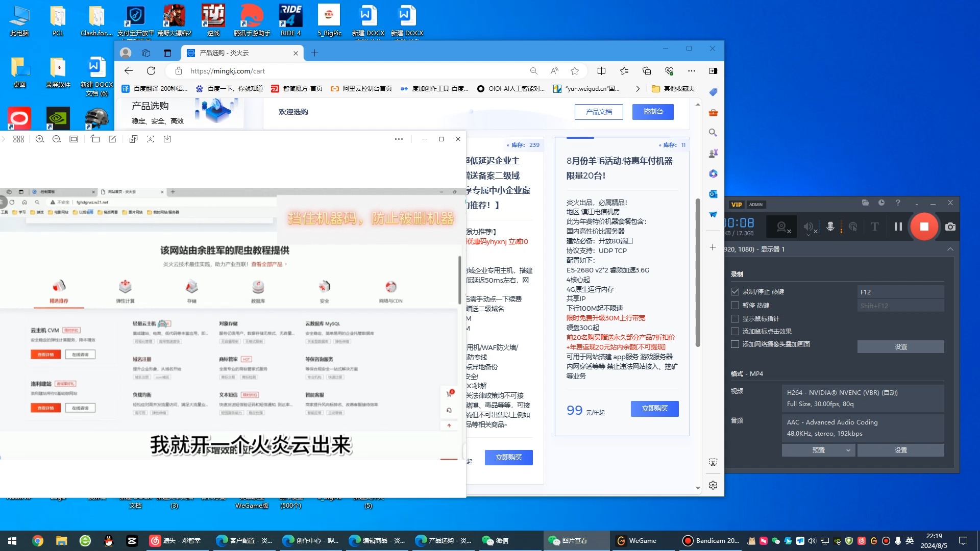Enable 显示鼠标指针 checkbox

coord(735,319)
